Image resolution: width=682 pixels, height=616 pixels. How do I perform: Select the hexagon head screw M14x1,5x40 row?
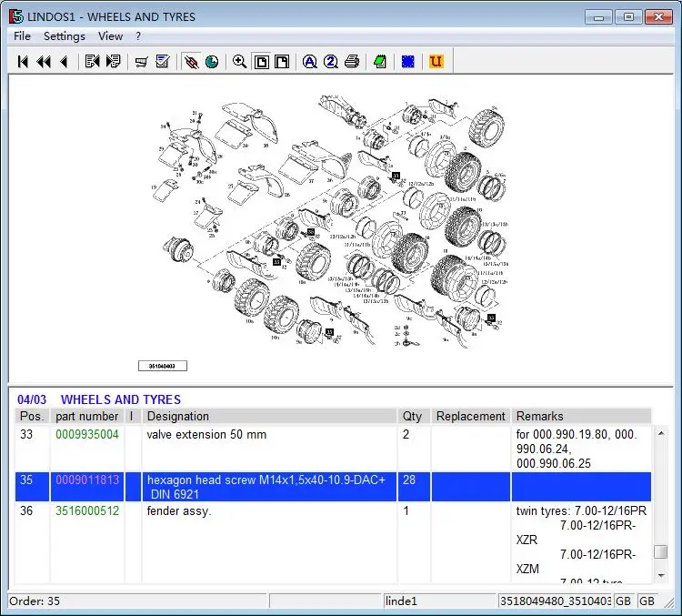(333, 487)
